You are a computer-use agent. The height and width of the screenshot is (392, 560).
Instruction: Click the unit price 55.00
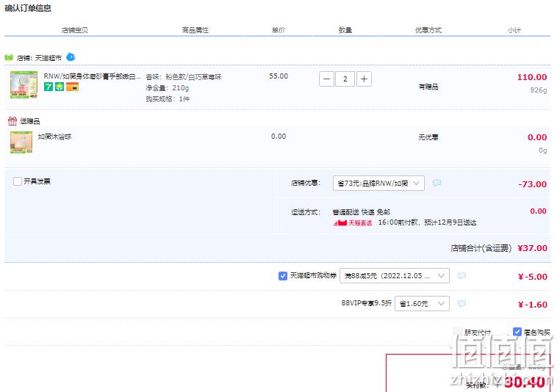[x=279, y=76]
